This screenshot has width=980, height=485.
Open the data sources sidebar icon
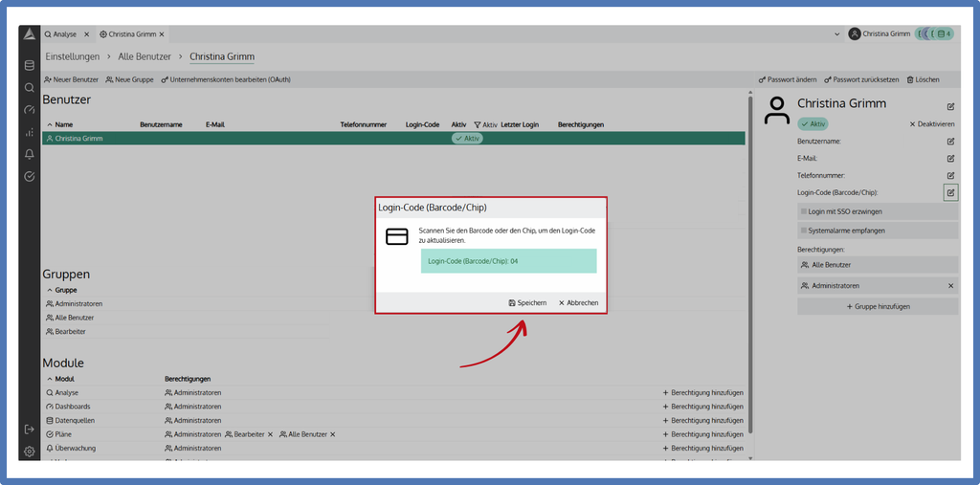tap(30, 66)
